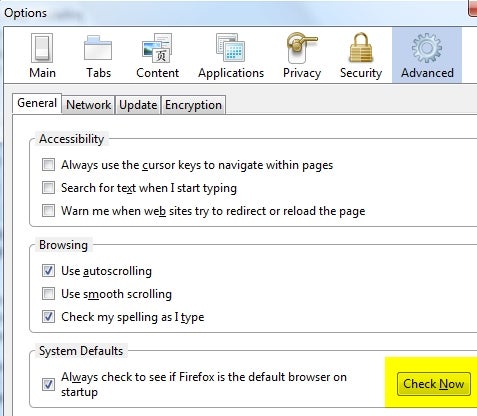Click the Advanced gear icon
The height and width of the screenshot is (416, 477).
(427, 48)
